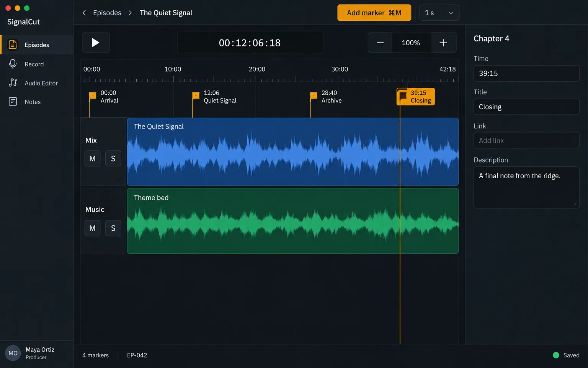Click the 42:18 end time label
The height and width of the screenshot is (368, 588).
coord(448,69)
